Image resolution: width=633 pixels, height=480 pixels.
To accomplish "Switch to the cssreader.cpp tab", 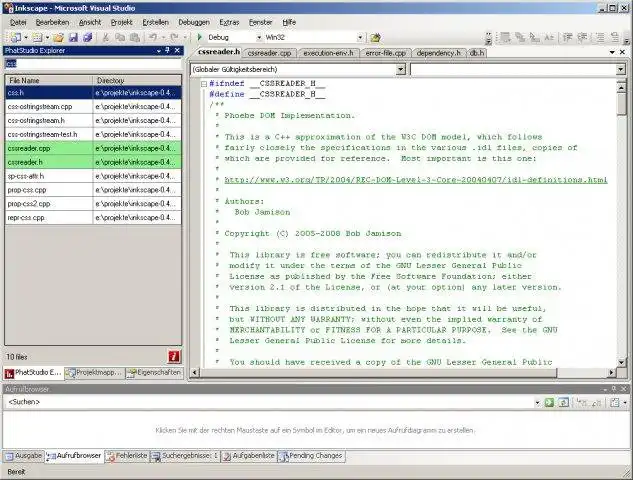I will coord(269,53).
